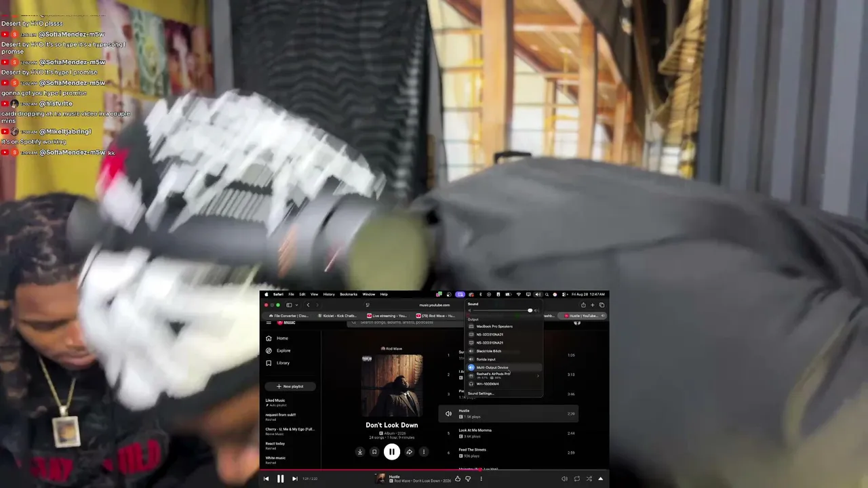Like the current song Hustle
This screenshot has height=488, width=868.
[x=458, y=479]
